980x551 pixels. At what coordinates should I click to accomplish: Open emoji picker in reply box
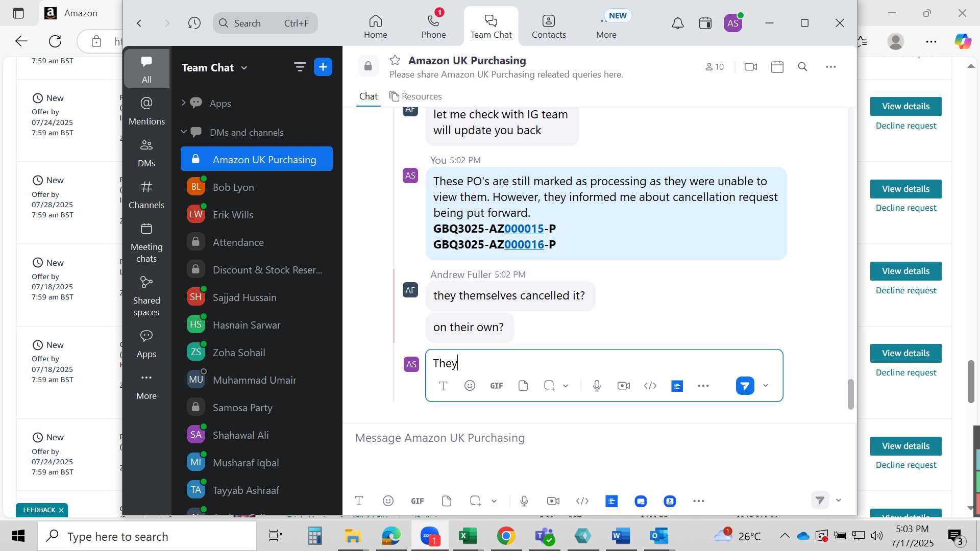[470, 386]
